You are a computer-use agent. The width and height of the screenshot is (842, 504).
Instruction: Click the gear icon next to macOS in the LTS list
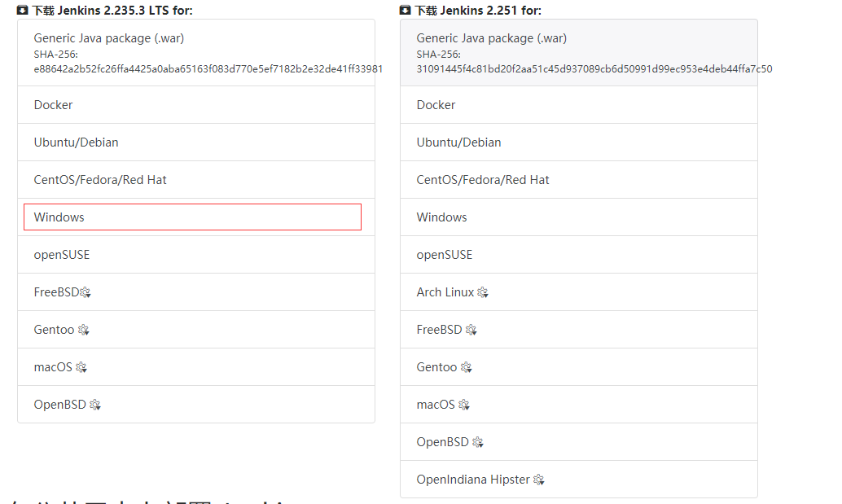click(81, 368)
